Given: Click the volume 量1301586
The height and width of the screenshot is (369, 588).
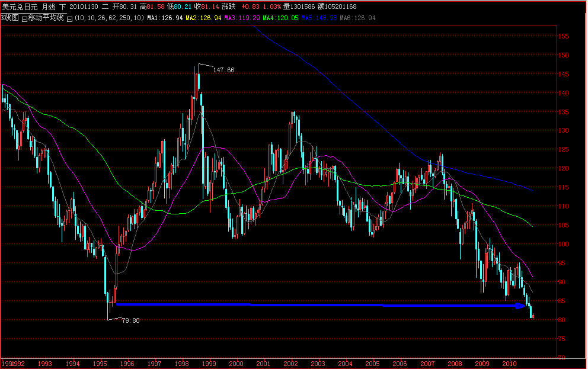Looking at the screenshot, I should [299, 7].
